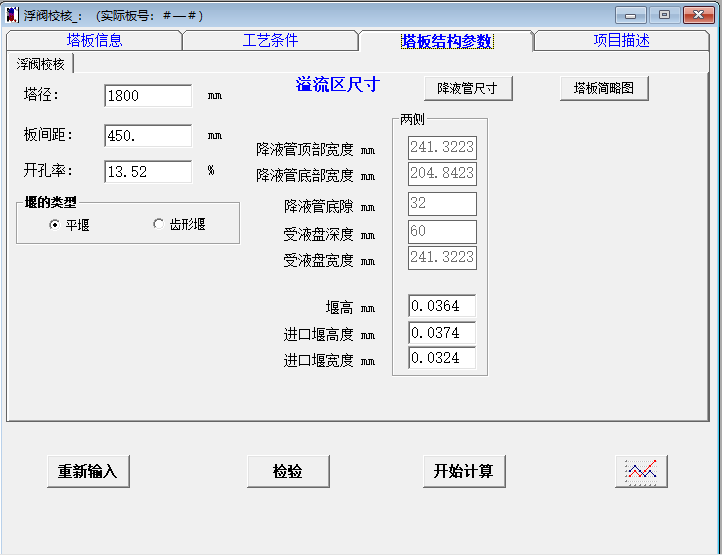Click the 进口堰宽度 label text
The height and width of the screenshot is (555, 722).
tap(319, 360)
